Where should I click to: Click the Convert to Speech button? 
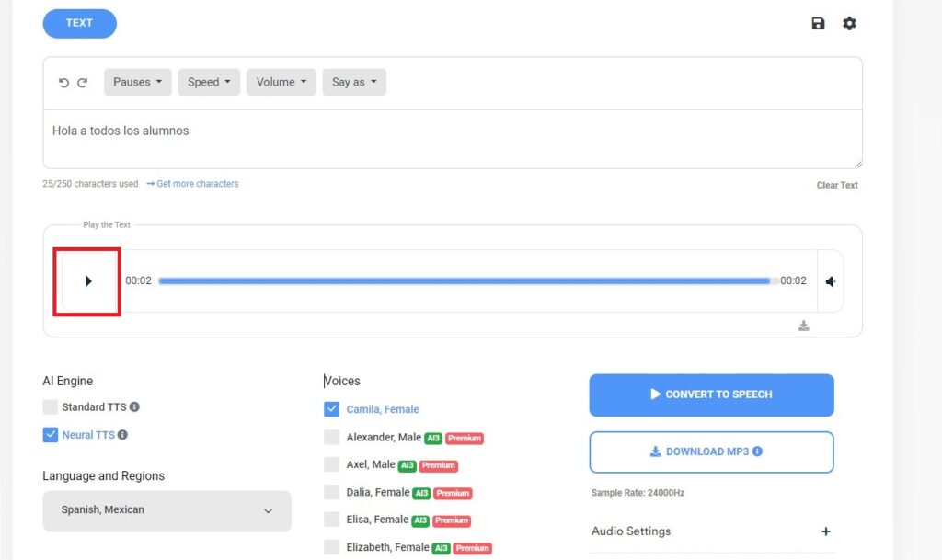coord(711,394)
